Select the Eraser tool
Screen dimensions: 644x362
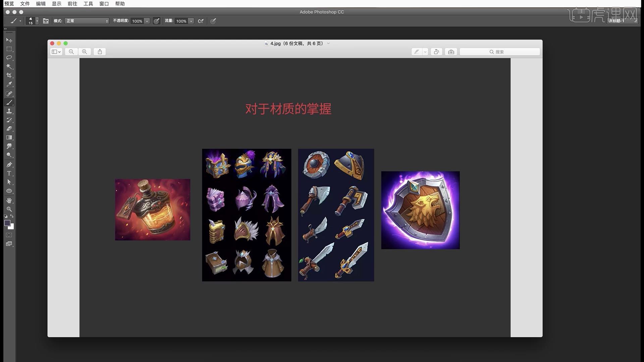click(9, 129)
